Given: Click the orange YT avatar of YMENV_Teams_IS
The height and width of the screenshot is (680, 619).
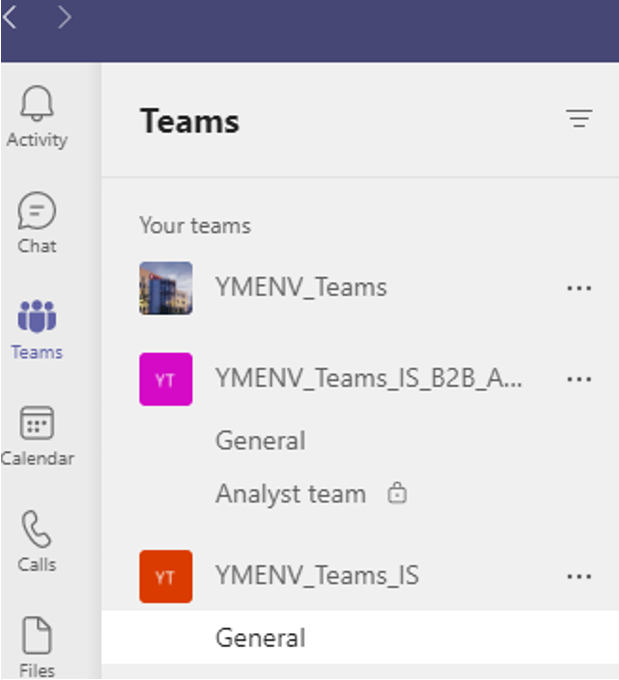Looking at the screenshot, I should click(x=166, y=576).
